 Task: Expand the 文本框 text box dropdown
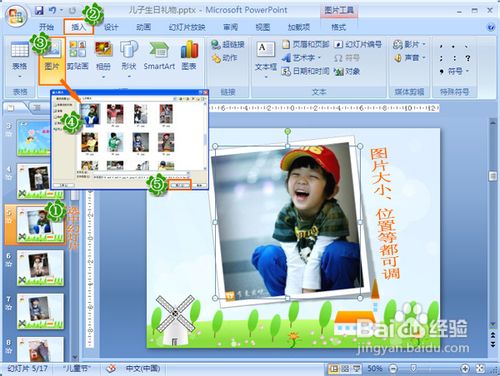pos(266,77)
